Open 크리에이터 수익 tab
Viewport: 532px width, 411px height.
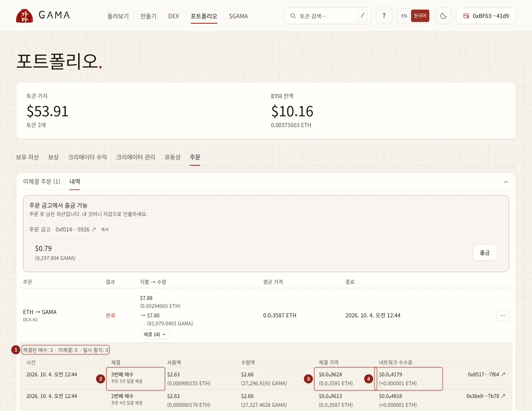[x=87, y=157]
